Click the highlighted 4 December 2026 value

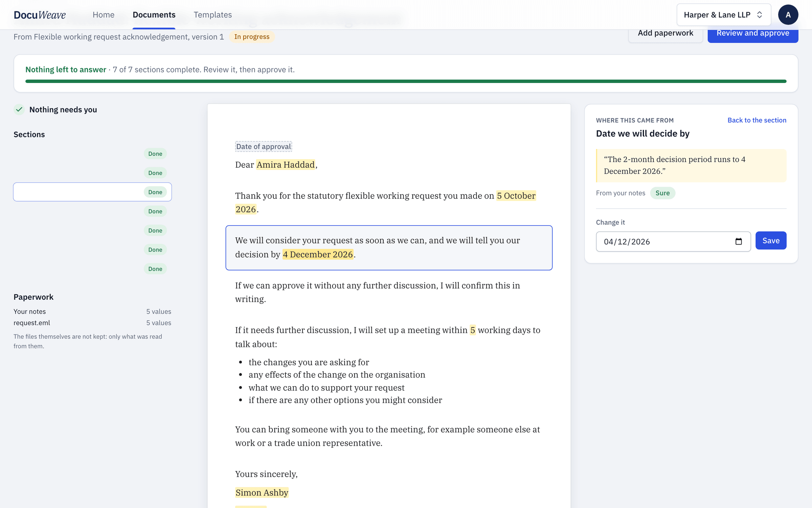pyautogui.click(x=318, y=254)
